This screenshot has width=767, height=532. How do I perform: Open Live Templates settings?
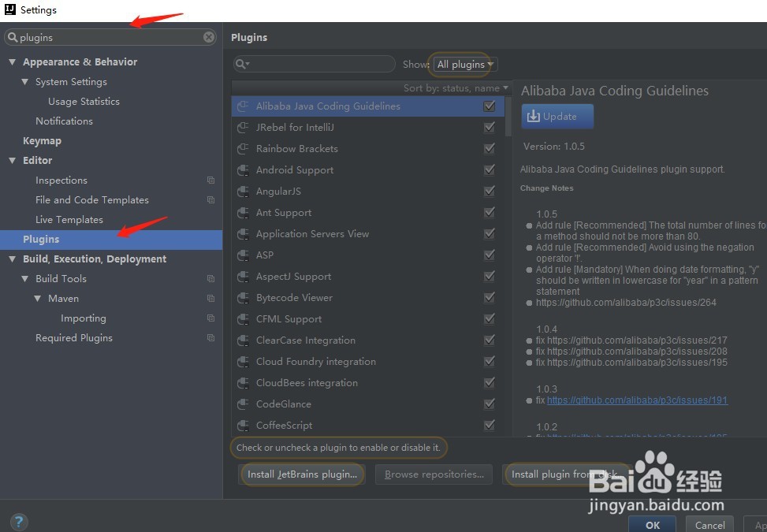[69, 220]
